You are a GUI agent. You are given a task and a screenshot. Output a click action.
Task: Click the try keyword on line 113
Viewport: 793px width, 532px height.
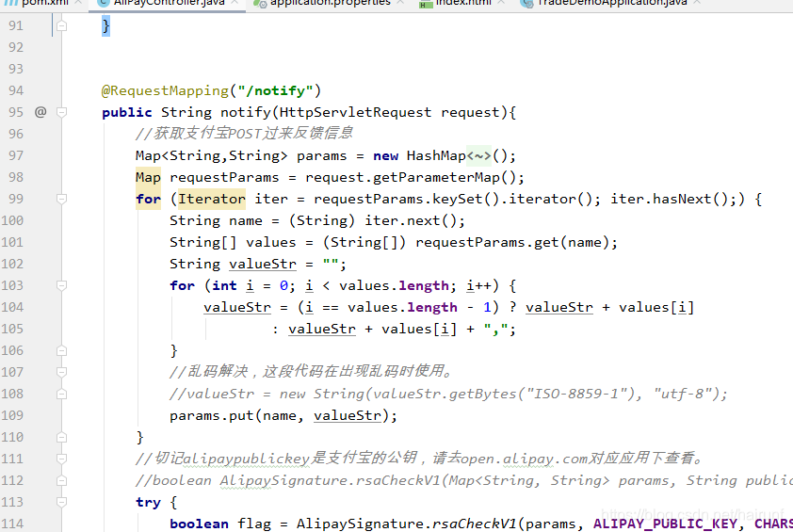point(148,503)
